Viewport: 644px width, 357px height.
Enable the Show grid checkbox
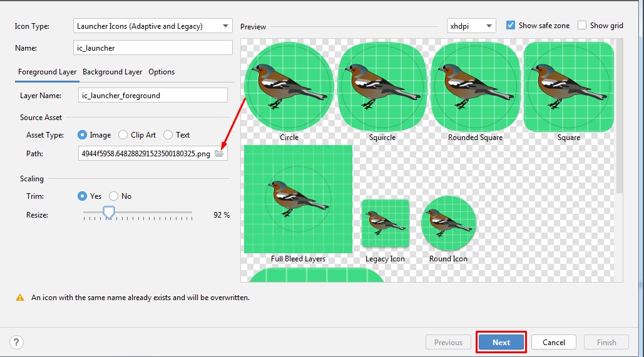click(582, 26)
